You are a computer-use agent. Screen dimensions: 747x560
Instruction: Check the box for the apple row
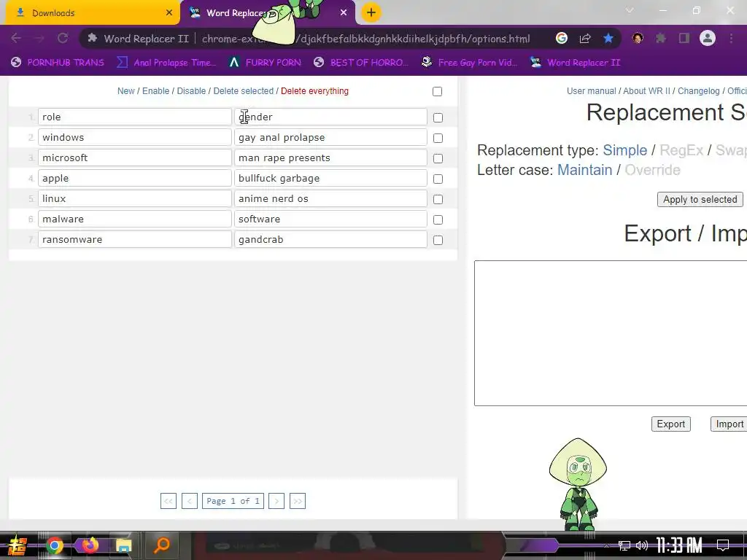coord(438,179)
